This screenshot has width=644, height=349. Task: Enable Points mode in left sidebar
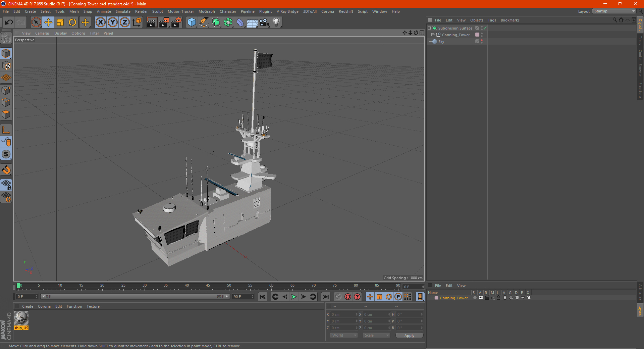tap(6, 90)
